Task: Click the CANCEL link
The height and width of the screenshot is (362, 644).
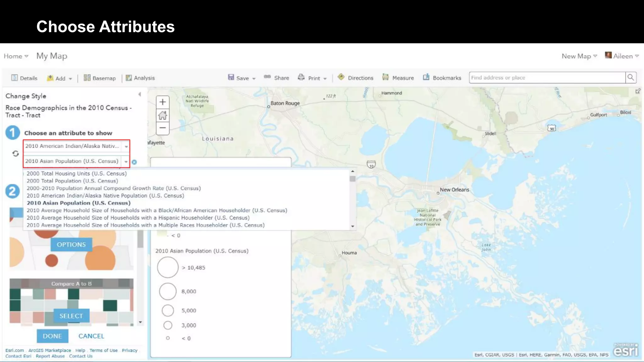Action: point(91,336)
